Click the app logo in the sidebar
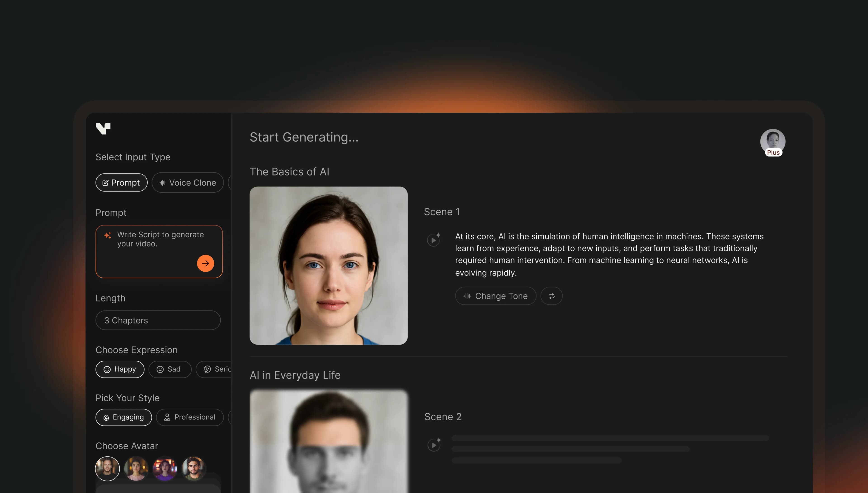The width and height of the screenshot is (868, 493). (103, 129)
